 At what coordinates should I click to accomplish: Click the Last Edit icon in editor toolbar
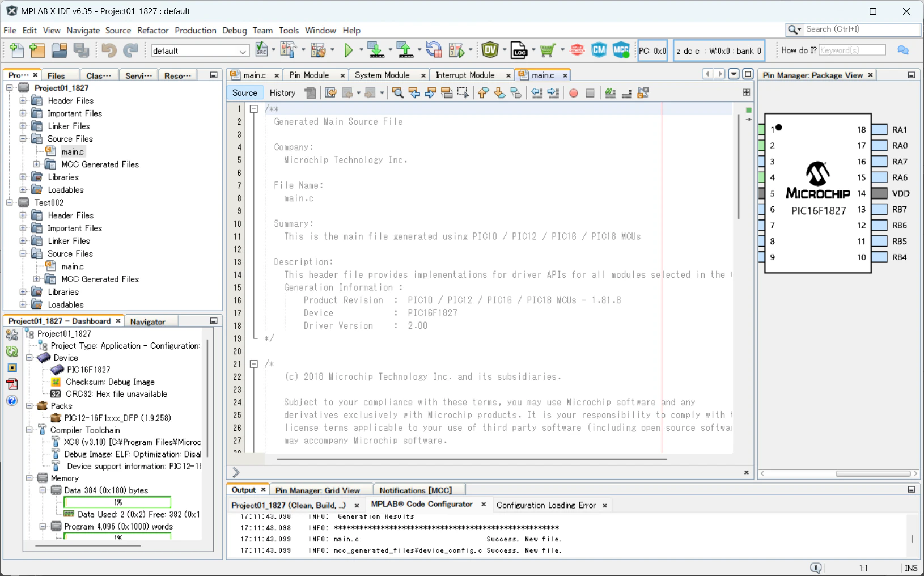(x=330, y=93)
